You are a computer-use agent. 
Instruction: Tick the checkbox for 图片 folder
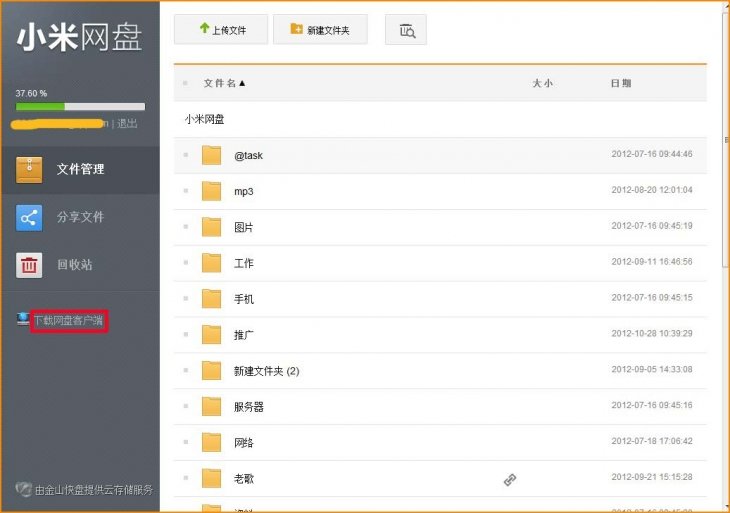[x=186, y=227]
